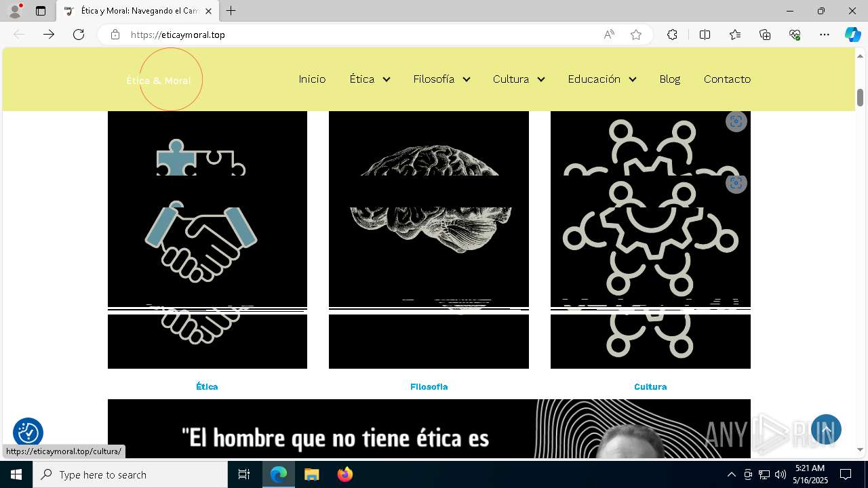The image size is (868, 488).
Task: Click lower visual search icon on Cultura image
Action: (736, 183)
